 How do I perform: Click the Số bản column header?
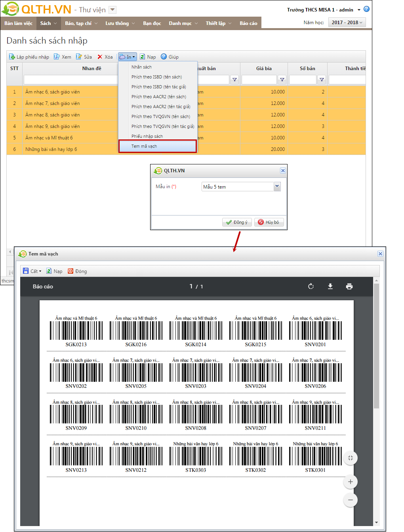coord(307,68)
